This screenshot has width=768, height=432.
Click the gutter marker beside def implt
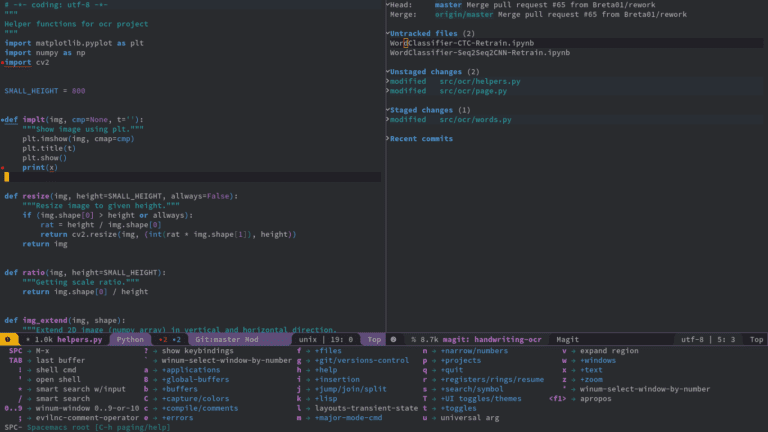pos(3,120)
